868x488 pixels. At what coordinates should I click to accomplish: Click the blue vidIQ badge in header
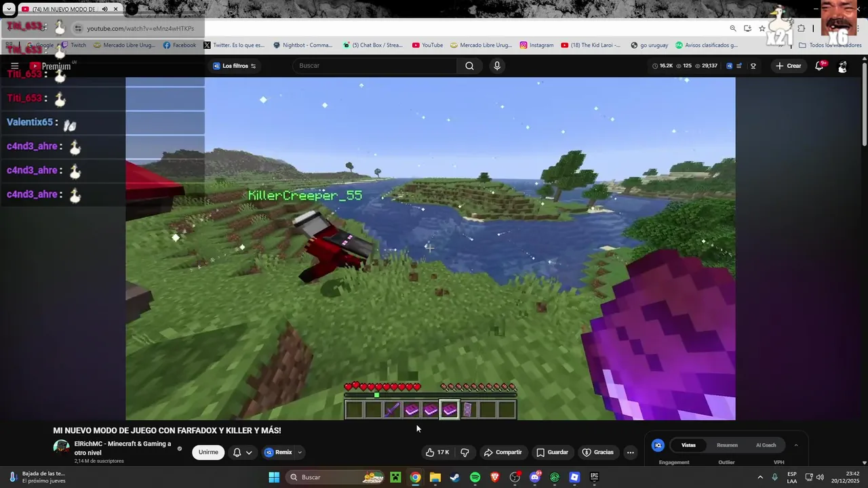tap(730, 66)
